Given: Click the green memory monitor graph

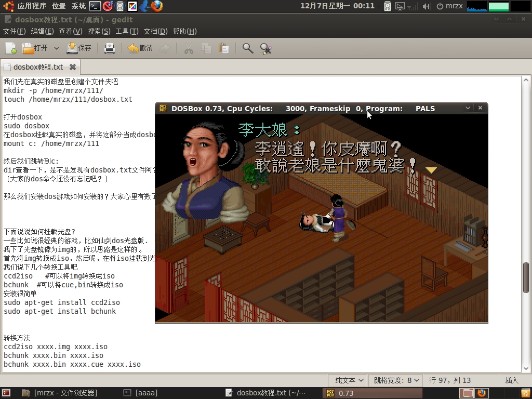Looking at the screenshot, I should pos(498,6).
